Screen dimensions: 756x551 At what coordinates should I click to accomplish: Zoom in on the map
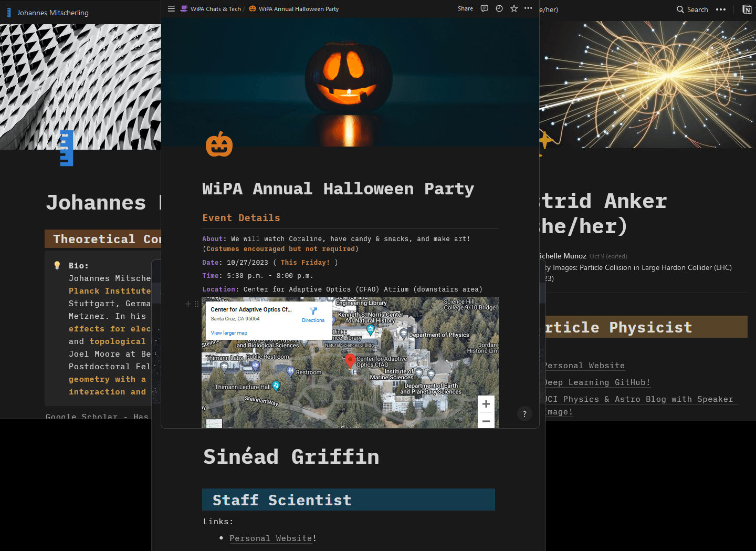(x=486, y=404)
